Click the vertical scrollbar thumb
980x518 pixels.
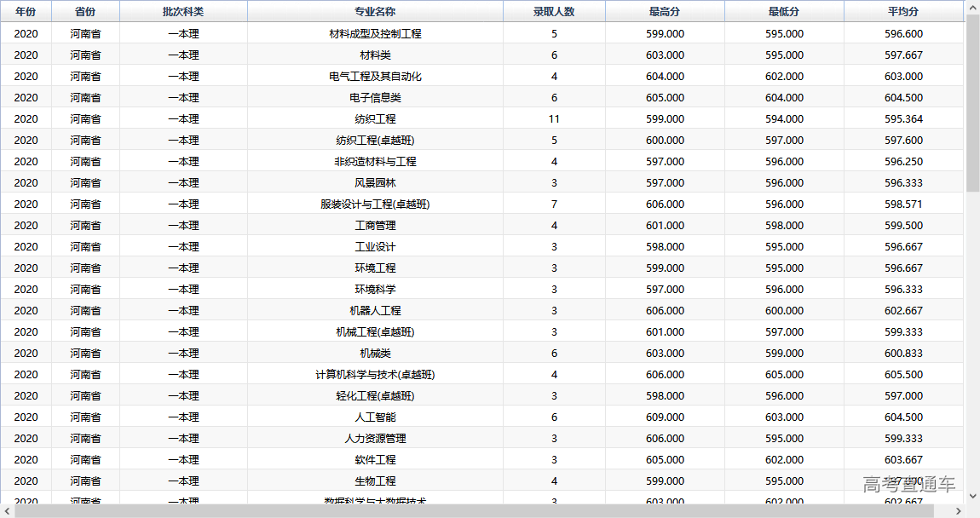pos(972,102)
